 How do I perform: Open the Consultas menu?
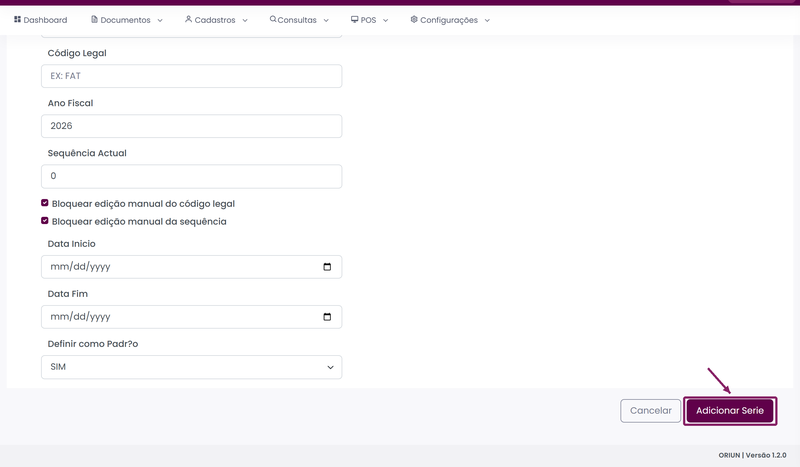click(299, 20)
